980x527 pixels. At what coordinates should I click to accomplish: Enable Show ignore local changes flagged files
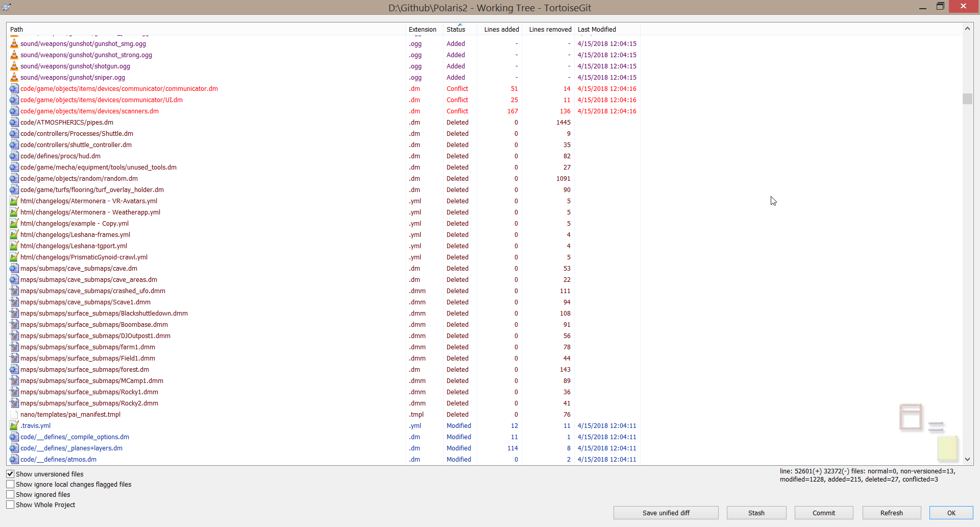coord(10,484)
